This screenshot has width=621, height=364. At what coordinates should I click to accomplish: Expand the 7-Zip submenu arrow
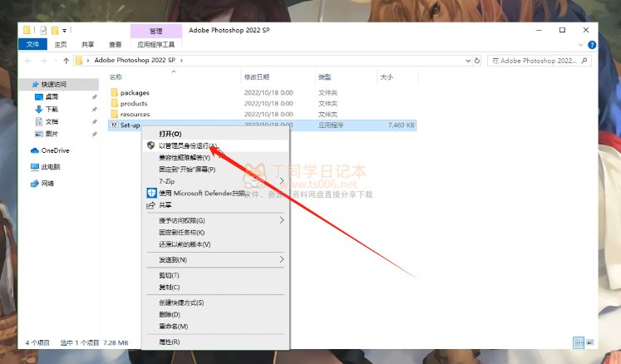click(x=282, y=181)
